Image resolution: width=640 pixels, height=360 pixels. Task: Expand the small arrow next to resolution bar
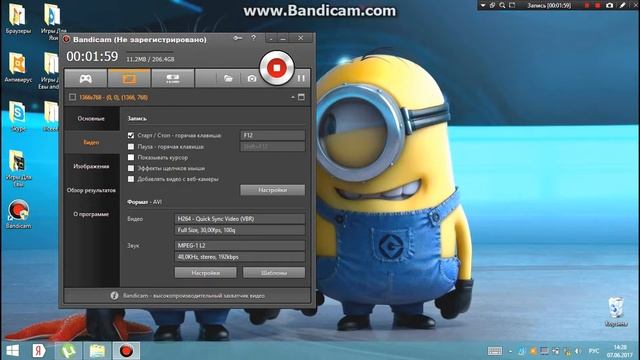293,97
